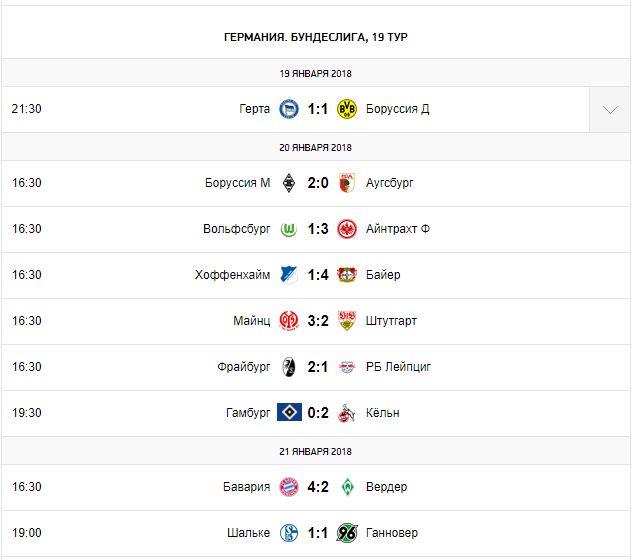Click the Wolfsburg green logo

point(289,229)
